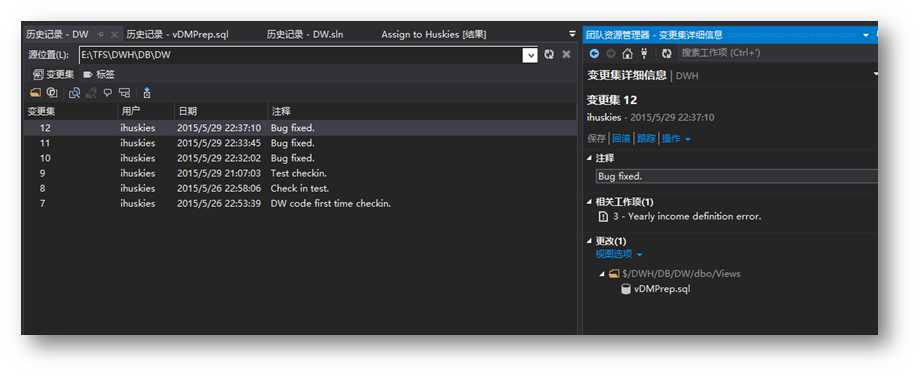Click the database file icon for vDMPrep.sql
920x377 pixels.
[x=626, y=288]
